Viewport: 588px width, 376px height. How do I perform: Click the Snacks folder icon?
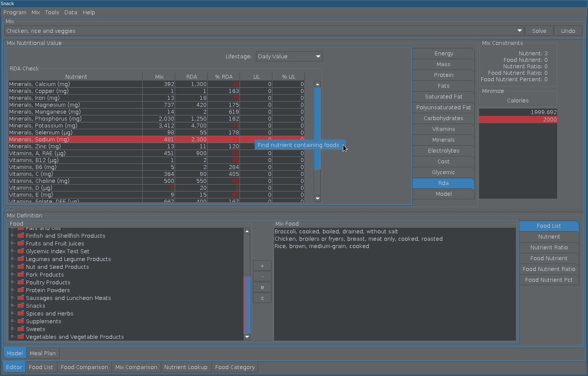point(20,306)
